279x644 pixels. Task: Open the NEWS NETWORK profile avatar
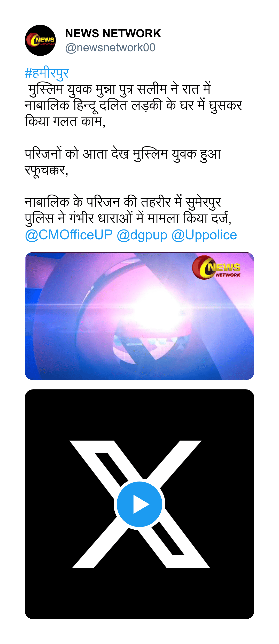coord(40,40)
